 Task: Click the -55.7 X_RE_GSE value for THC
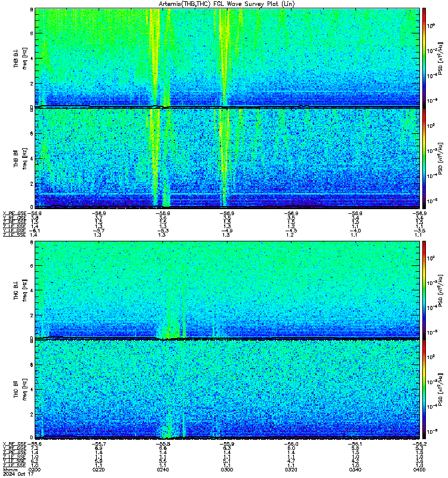(99, 444)
